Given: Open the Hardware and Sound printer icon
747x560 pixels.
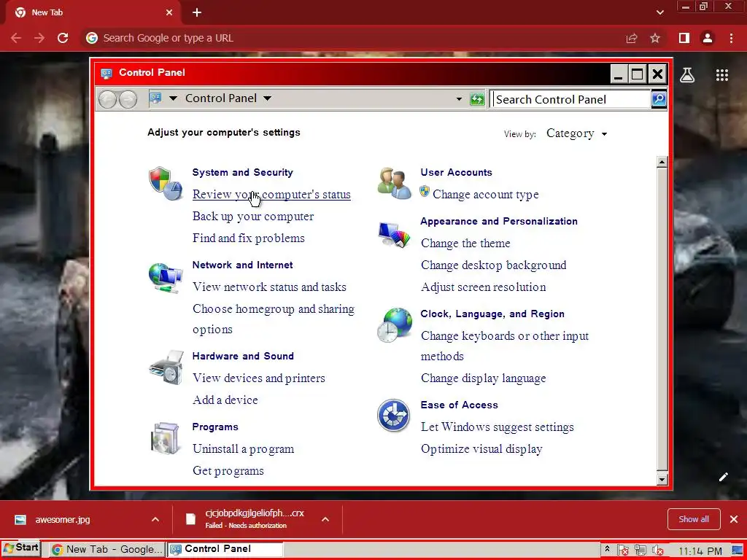Looking at the screenshot, I should coord(166,367).
